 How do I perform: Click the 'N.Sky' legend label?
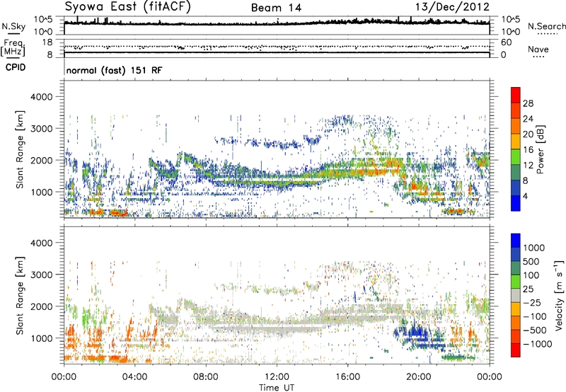pos(13,26)
